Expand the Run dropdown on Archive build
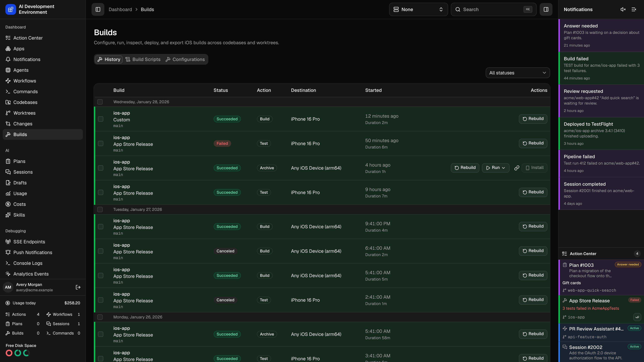 coord(496,168)
